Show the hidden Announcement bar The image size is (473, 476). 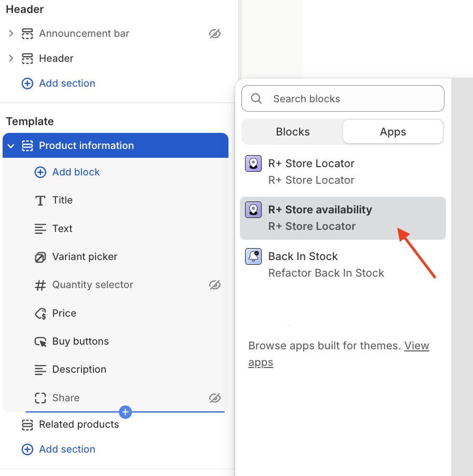pyautogui.click(x=215, y=34)
